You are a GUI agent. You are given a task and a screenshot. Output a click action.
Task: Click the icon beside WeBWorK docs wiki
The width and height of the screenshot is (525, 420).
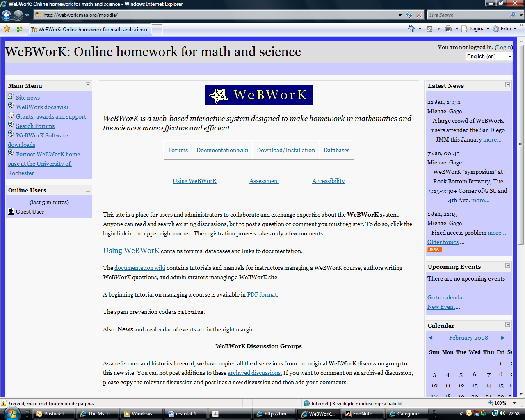click(x=11, y=106)
